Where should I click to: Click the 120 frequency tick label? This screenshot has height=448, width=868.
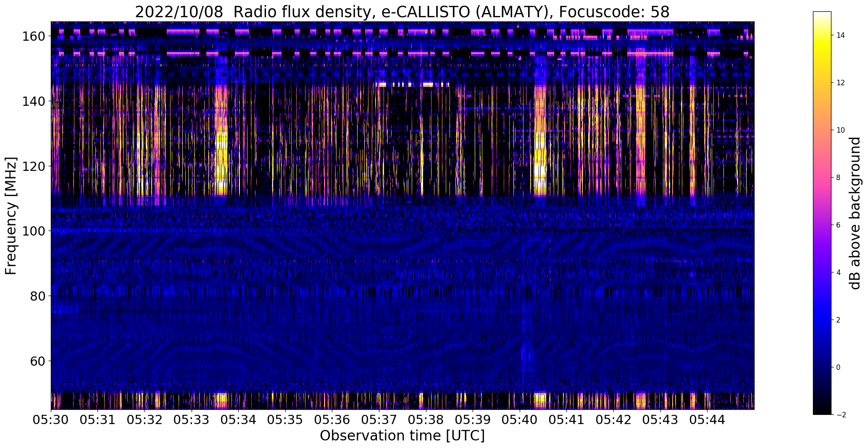[33, 166]
